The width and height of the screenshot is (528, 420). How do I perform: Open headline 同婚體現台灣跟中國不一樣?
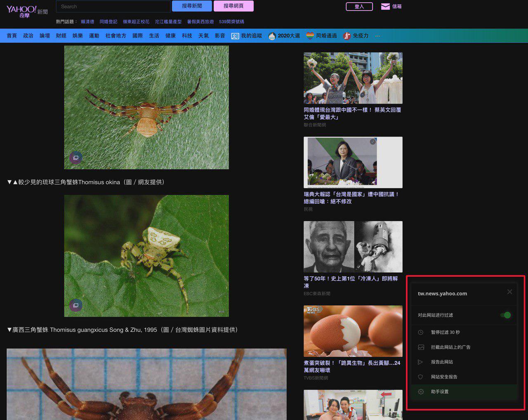[x=353, y=113]
